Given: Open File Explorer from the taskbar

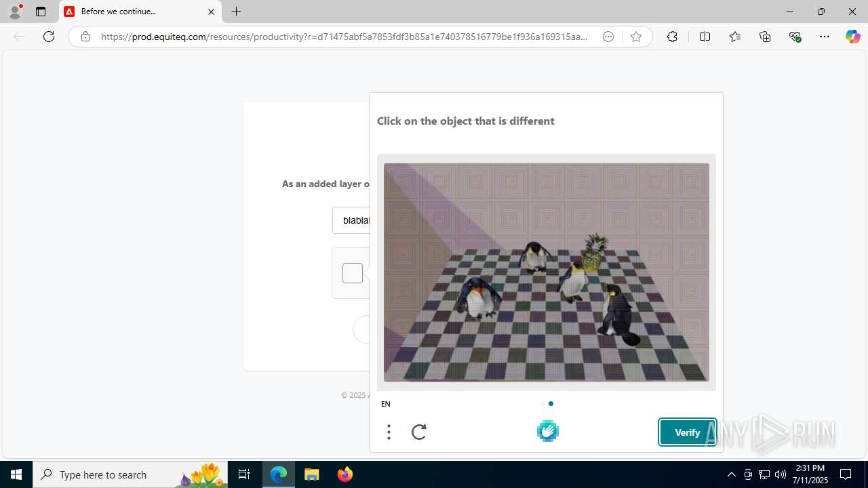Looking at the screenshot, I should [311, 474].
